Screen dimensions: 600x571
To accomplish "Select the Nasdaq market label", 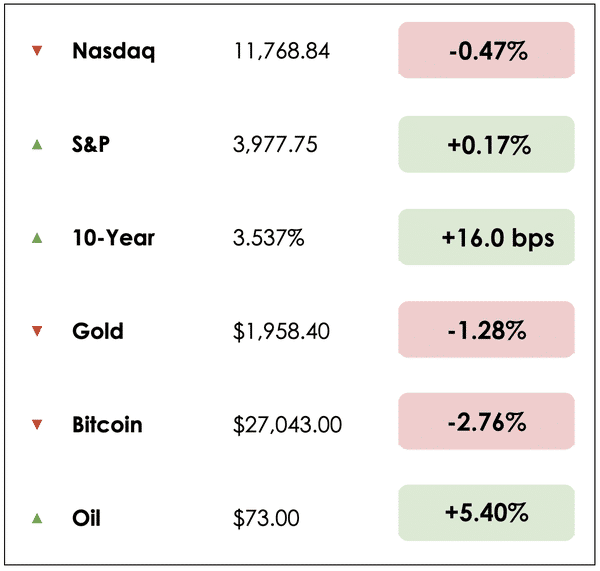I will [x=113, y=51].
